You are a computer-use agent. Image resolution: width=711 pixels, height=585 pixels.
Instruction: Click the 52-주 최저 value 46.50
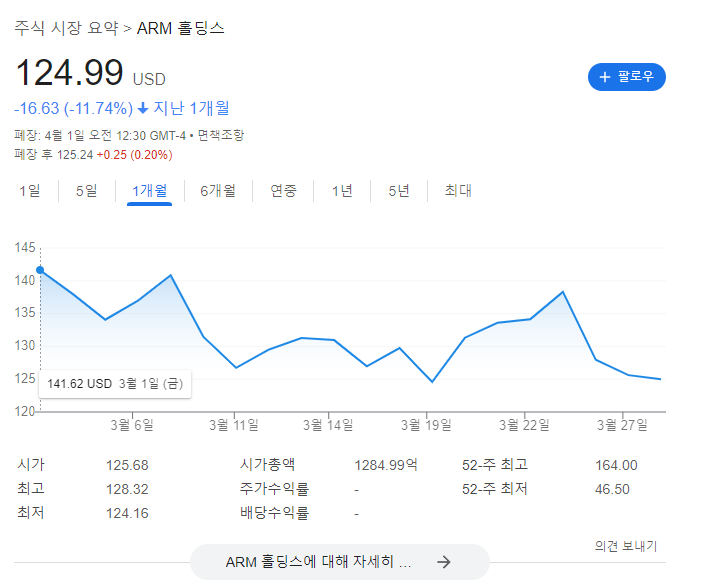coord(613,489)
